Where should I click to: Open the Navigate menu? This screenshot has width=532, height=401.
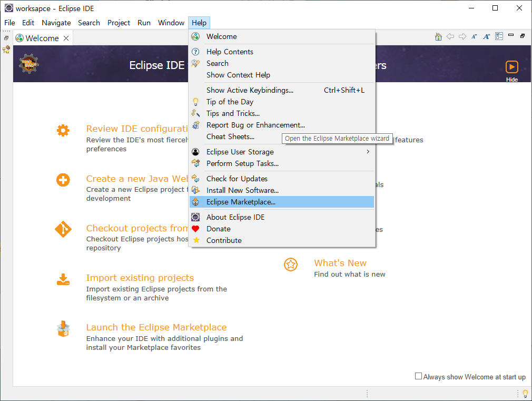56,23
